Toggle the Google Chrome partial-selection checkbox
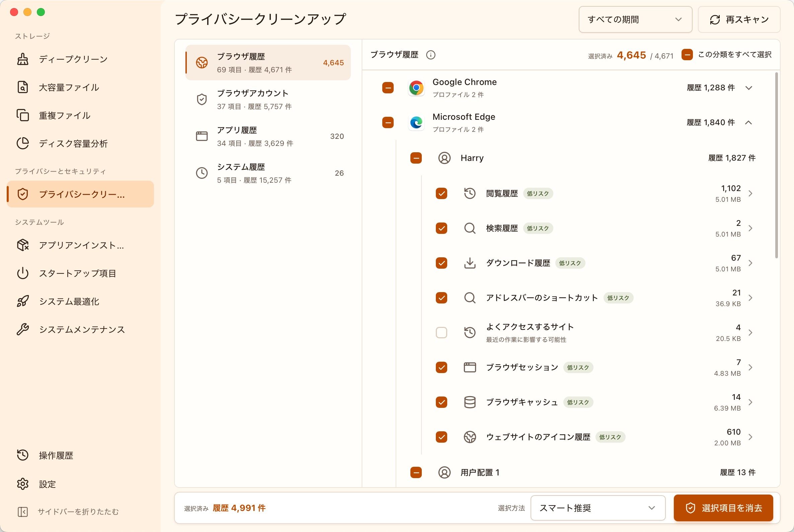 click(388, 88)
